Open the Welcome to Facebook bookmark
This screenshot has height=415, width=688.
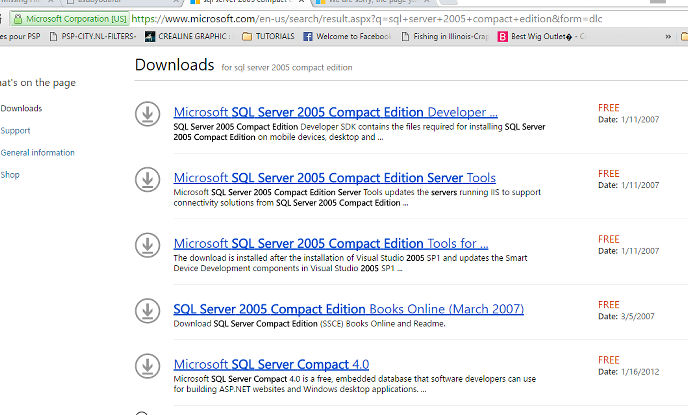(x=347, y=36)
